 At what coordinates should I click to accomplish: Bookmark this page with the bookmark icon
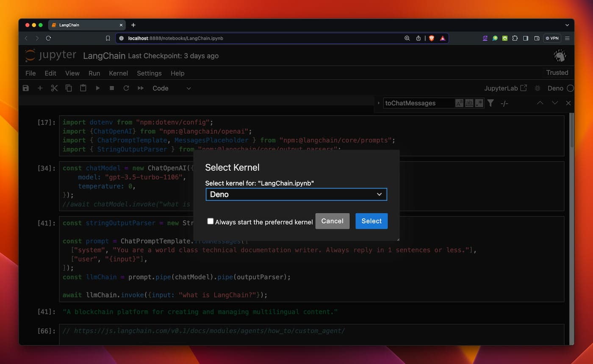coord(108,38)
